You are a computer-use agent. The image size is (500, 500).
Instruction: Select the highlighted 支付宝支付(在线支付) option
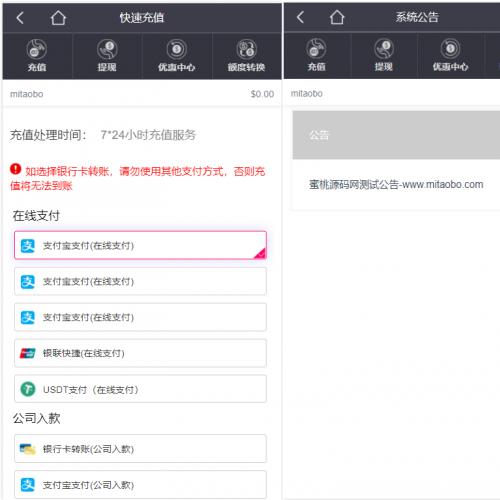pyautogui.click(x=140, y=245)
